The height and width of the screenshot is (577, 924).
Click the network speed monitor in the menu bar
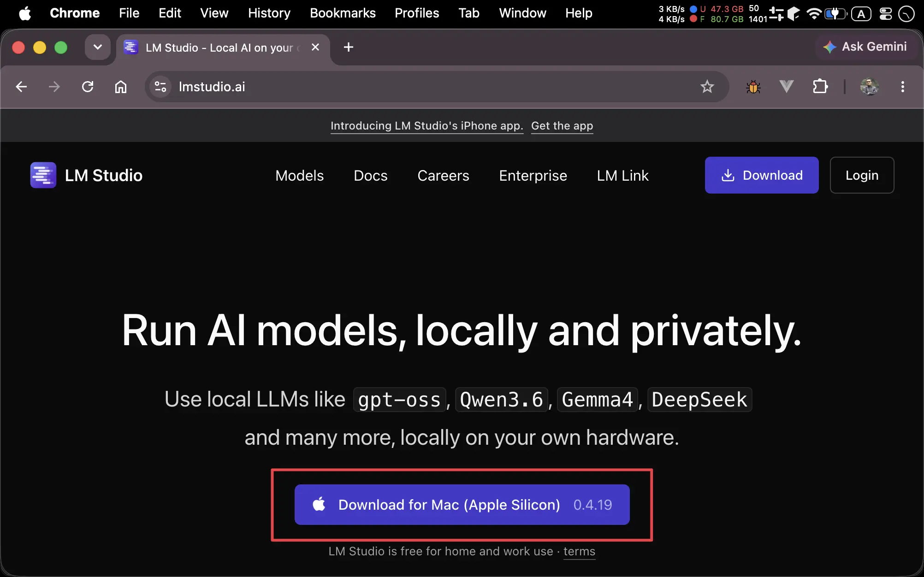coord(671,13)
